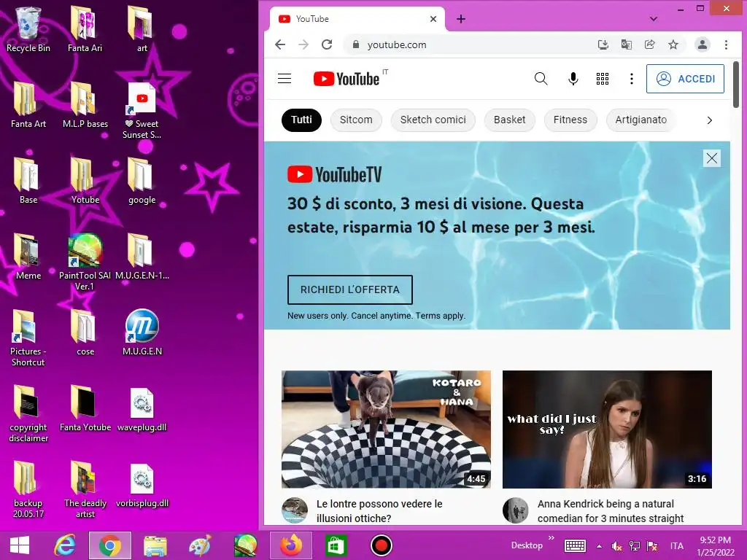
Task: Open the Chrome profile avatar
Action: coord(703,44)
